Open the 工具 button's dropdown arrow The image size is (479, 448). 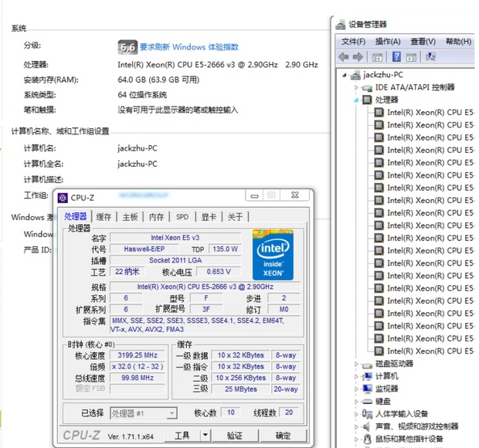click(x=206, y=435)
